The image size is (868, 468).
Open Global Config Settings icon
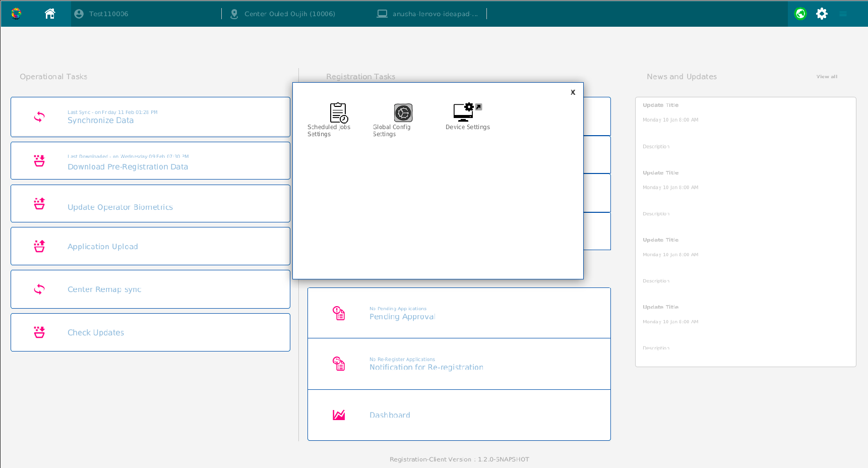(403, 113)
